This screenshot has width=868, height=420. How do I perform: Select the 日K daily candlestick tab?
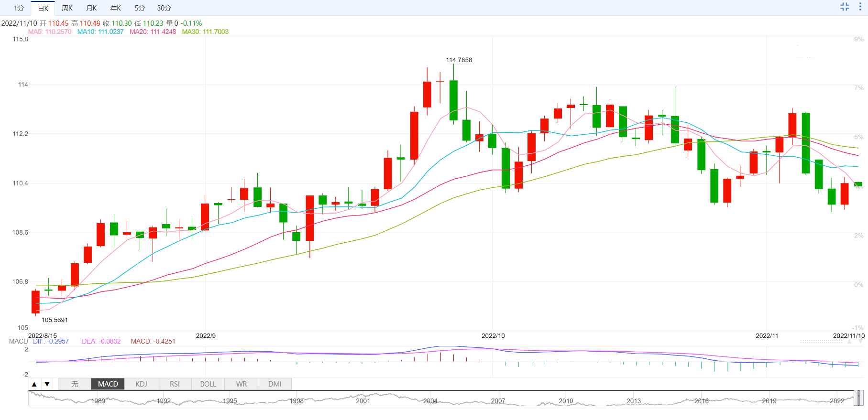pos(43,8)
